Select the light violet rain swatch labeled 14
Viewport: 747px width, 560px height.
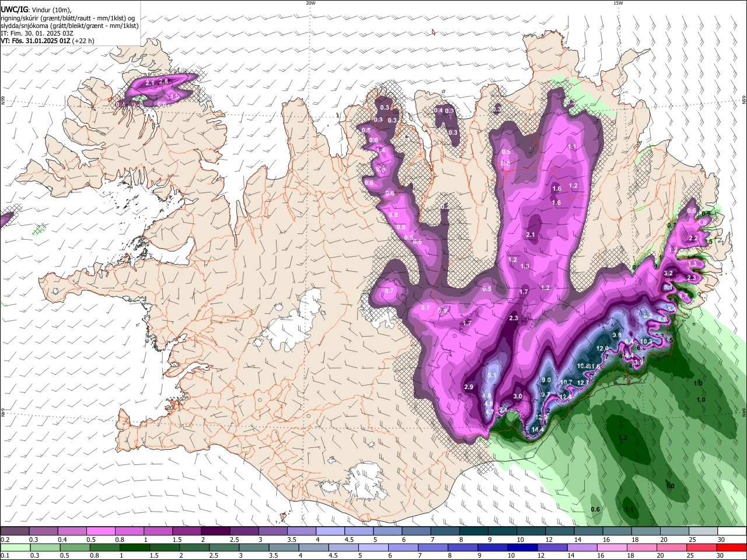582,547
